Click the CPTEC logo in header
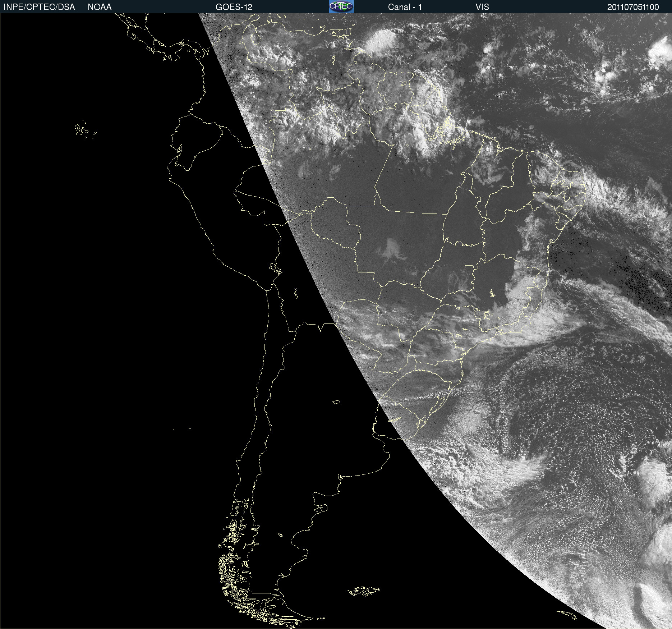Screen dimensions: 672x629 (x=341, y=6)
